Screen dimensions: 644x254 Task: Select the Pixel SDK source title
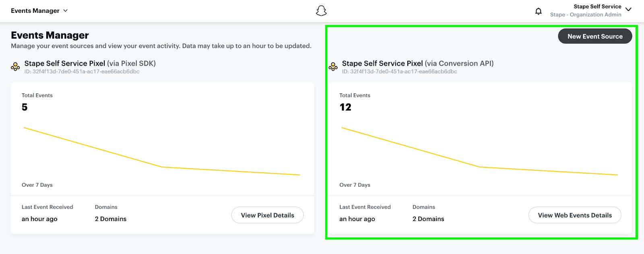(x=90, y=63)
